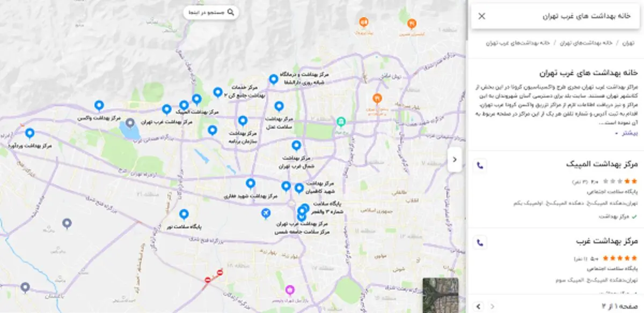
Task: Open the مرکز بهداشت المپیک result title
Action: pos(602,164)
